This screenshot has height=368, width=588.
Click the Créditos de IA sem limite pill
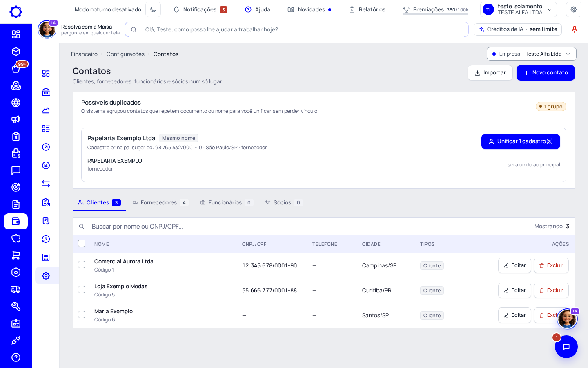pos(518,29)
